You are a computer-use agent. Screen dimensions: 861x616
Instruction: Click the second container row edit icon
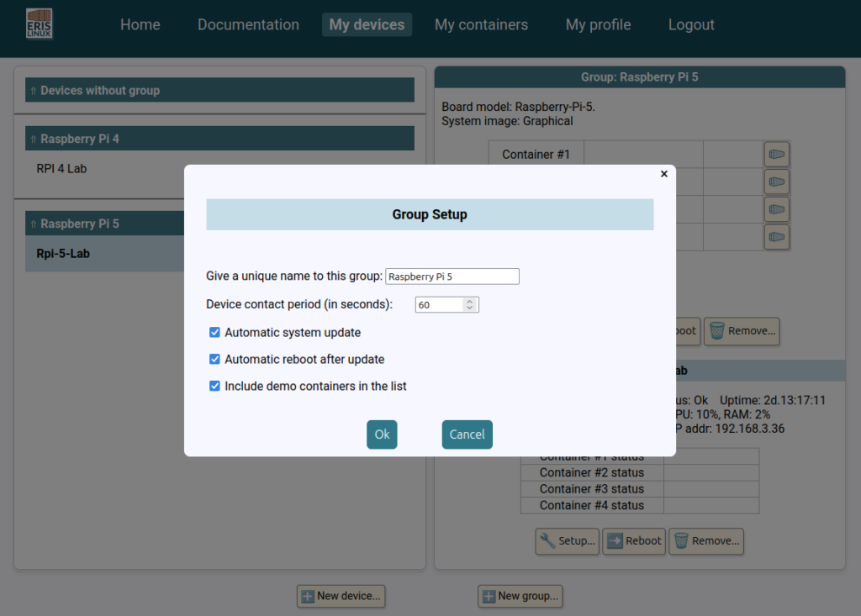[776, 182]
